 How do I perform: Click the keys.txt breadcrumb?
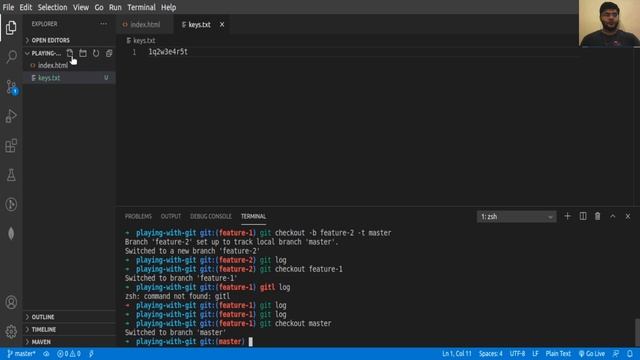pos(141,41)
